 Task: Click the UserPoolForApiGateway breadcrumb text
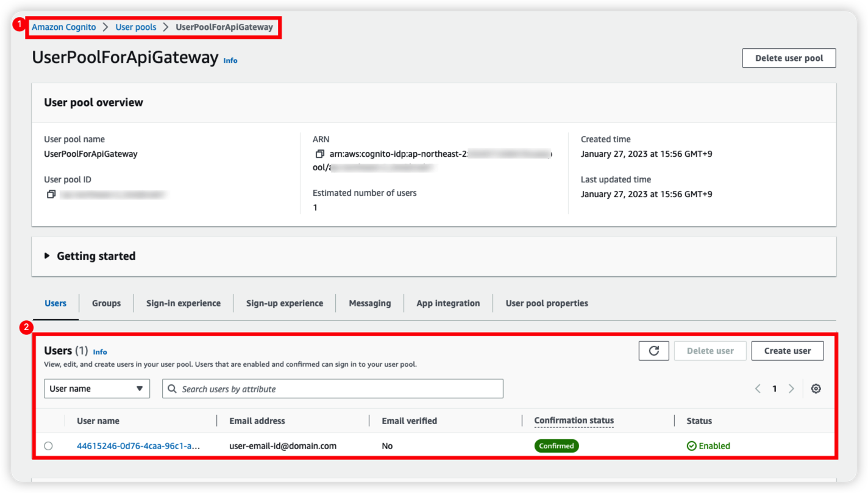coord(224,27)
